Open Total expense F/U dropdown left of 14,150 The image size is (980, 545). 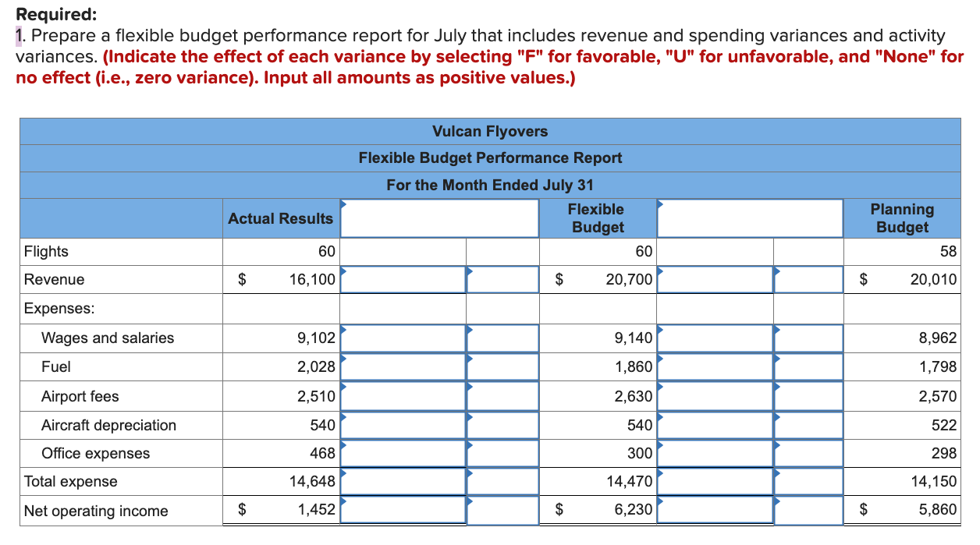pyautogui.click(x=808, y=482)
